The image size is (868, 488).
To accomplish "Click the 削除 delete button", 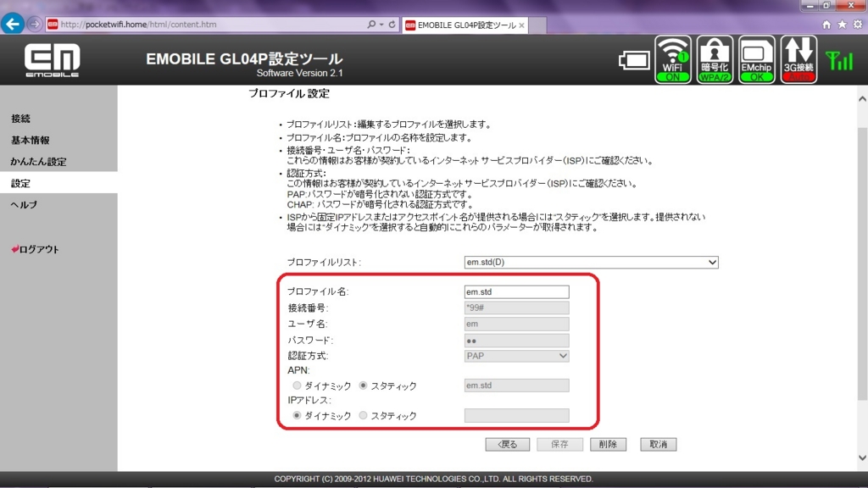I will pos(608,444).
